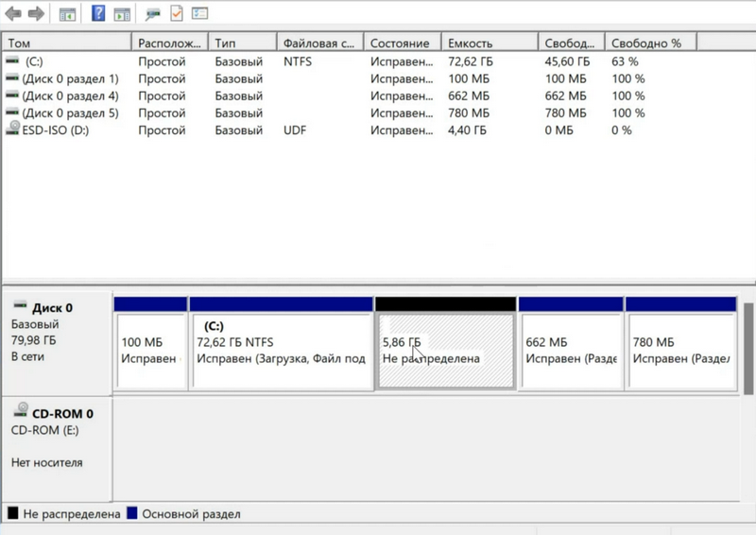
Task: Toggle the action pane icon
Action: [122, 14]
